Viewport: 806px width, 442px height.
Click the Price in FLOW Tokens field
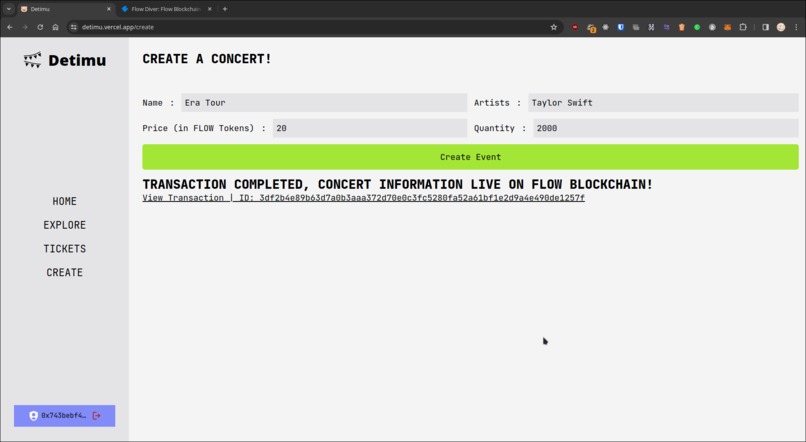370,128
